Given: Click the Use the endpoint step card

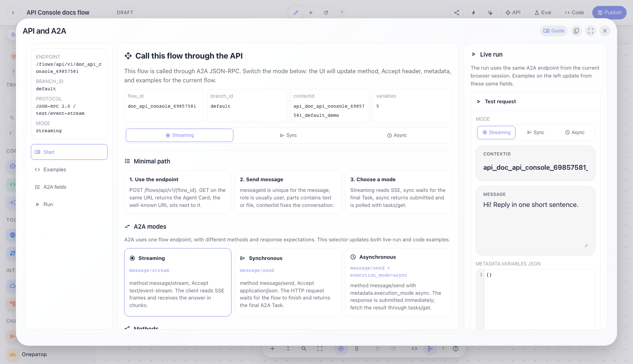Looking at the screenshot, I should coord(178,192).
